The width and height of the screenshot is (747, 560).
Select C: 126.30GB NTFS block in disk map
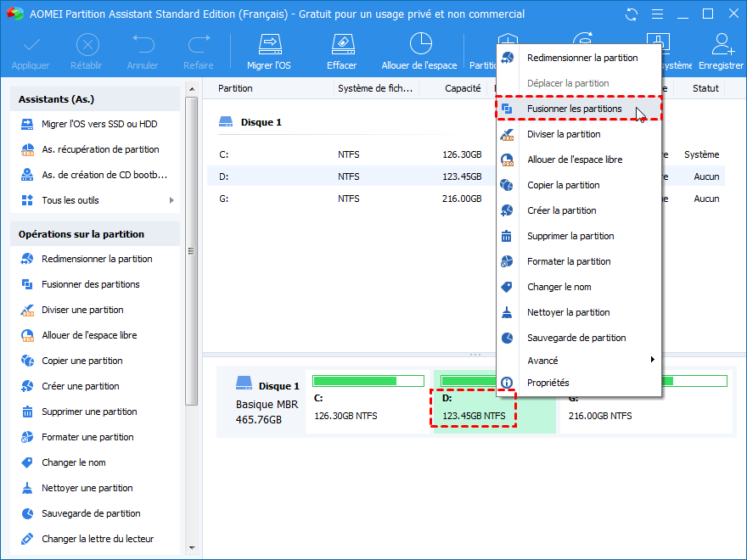click(368, 402)
